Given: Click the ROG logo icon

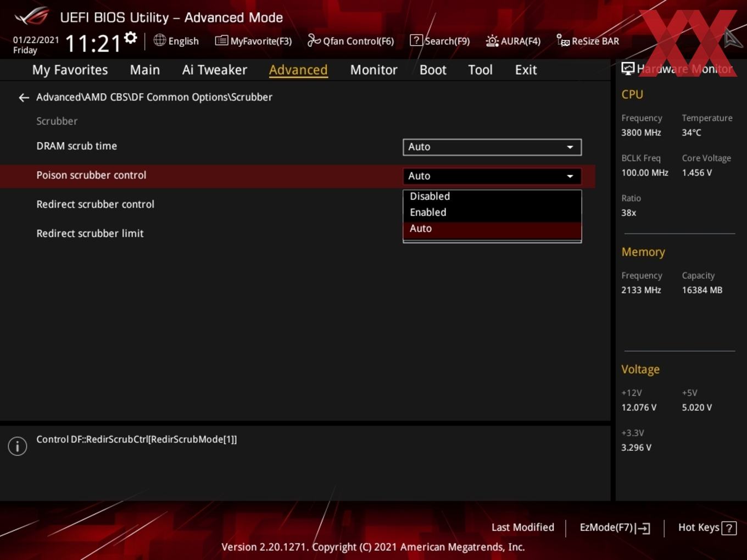Looking at the screenshot, I should [32, 16].
